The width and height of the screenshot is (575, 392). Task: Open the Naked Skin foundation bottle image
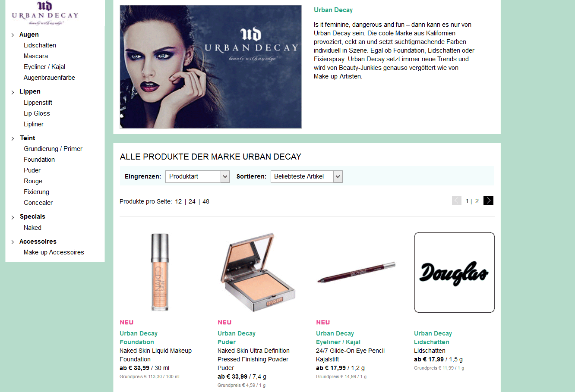click(160, 272)
